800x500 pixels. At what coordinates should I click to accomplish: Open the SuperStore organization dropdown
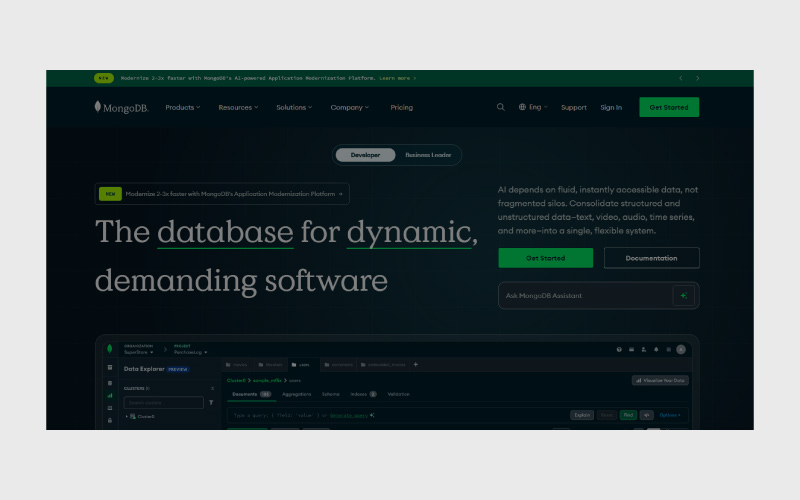(138, 352)
